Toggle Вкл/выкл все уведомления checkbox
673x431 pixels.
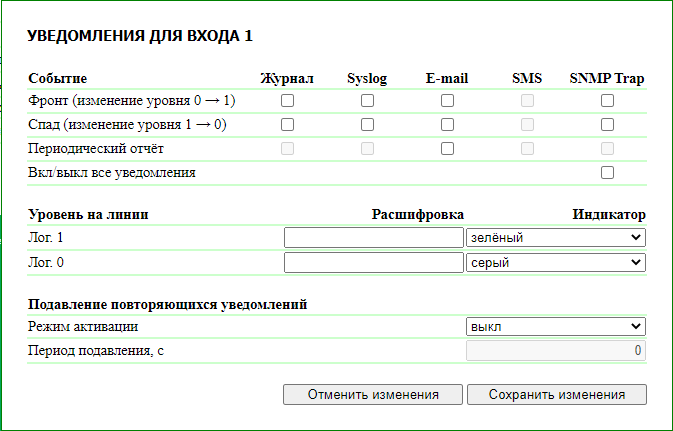(x=607, y=173)
